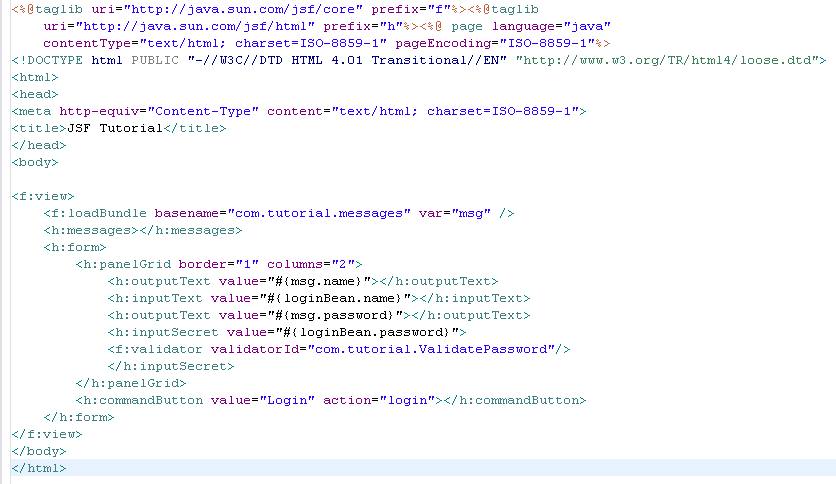836x484 pixels.
Task: Click the "#{loginBean.name}" expression
Action: (x=335, y=299)
